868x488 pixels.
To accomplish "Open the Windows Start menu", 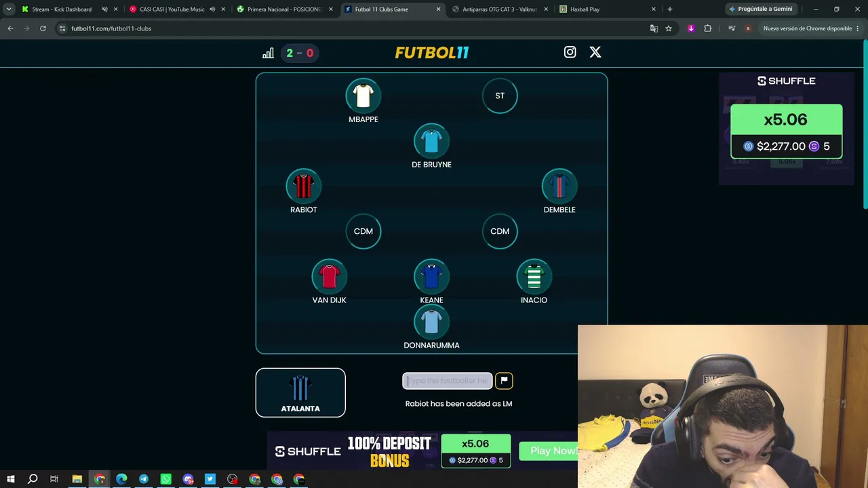I will pos(11,479).
